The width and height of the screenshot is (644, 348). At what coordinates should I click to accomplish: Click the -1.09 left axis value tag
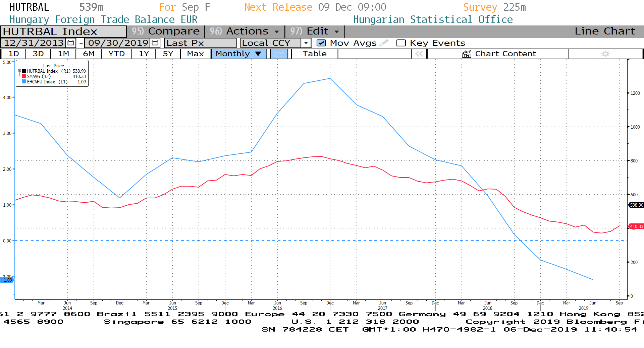click(x=7, y=280)
